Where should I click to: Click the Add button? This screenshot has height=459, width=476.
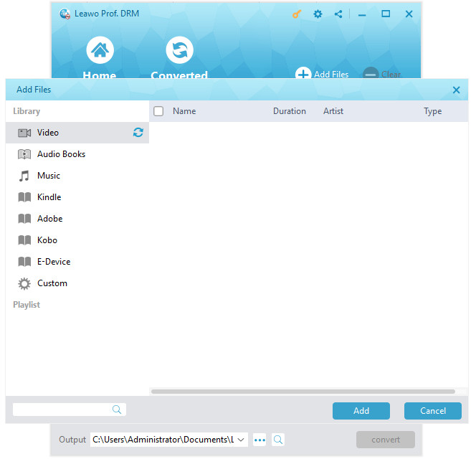[x=361, y=411]
